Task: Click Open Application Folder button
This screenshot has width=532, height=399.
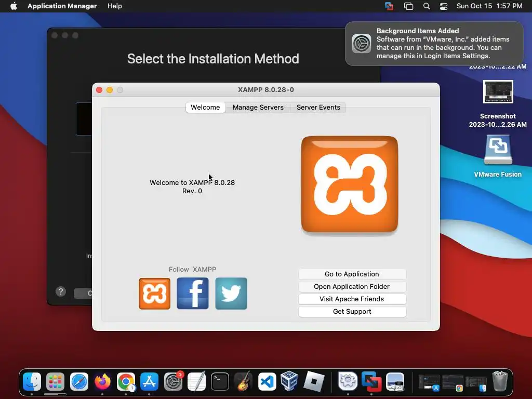Action: [352, 287]
